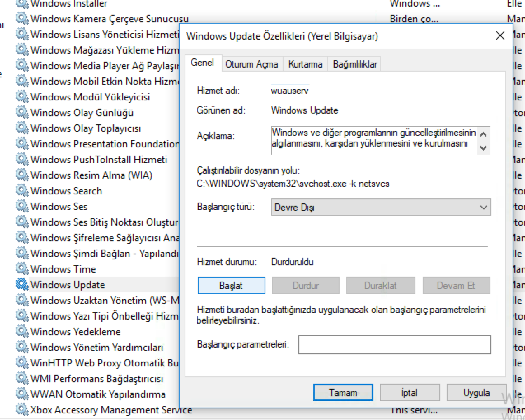
Task: Focus the Başlangıç parametreleri input field
Action: tap(394, 345)
